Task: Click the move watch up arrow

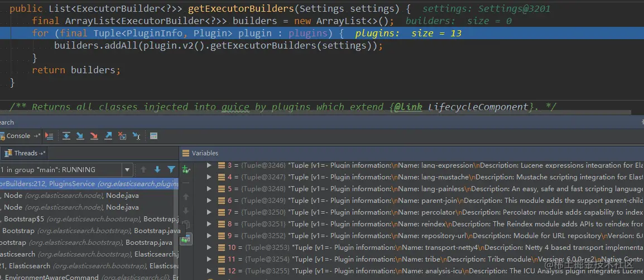Action: pyautogui.click(x=186, y=197)
